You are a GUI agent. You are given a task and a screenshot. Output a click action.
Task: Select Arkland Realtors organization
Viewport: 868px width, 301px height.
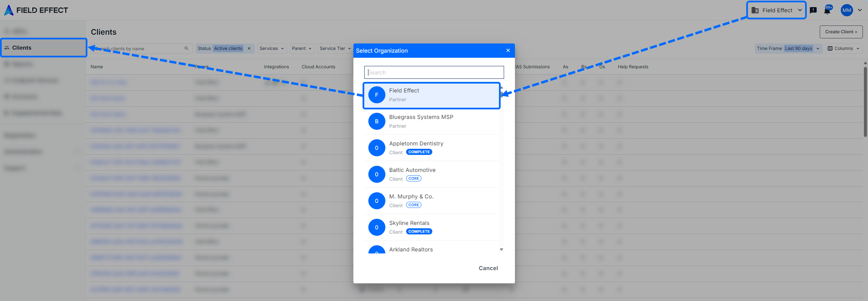432,248
